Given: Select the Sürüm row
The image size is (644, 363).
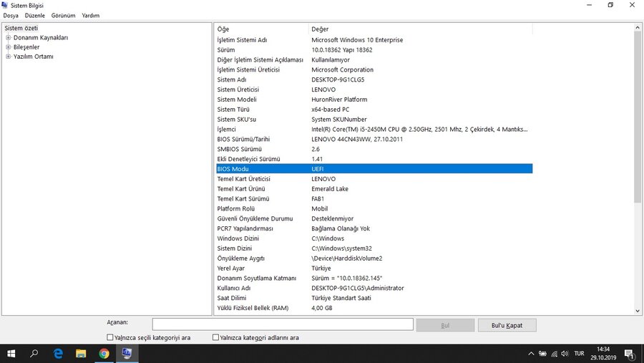Looking at the screenshot, I should pos(374,49).
